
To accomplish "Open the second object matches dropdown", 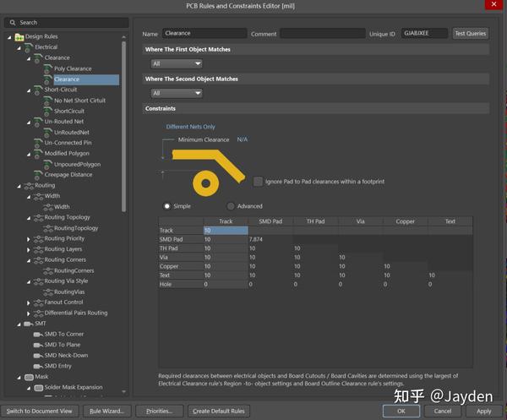I will tap(177, 93).
